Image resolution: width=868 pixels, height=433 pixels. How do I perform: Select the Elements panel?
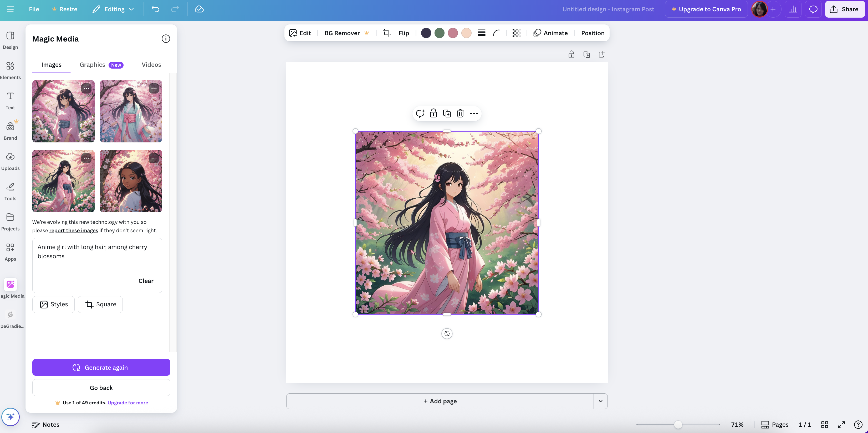click(x=10, y=70)
